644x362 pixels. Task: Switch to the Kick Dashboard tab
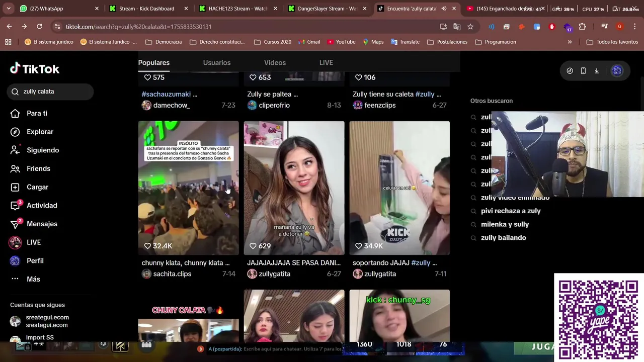[x=148, y=9]
